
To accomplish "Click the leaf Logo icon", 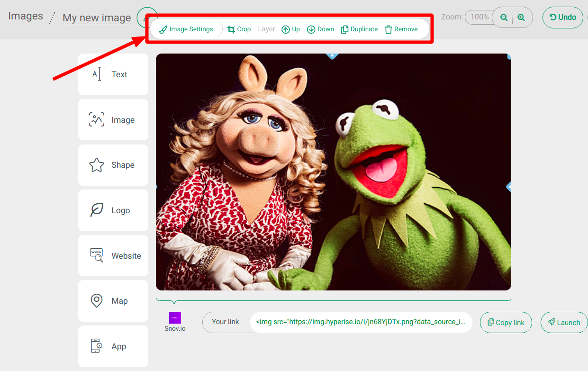I will coord(97,210).
